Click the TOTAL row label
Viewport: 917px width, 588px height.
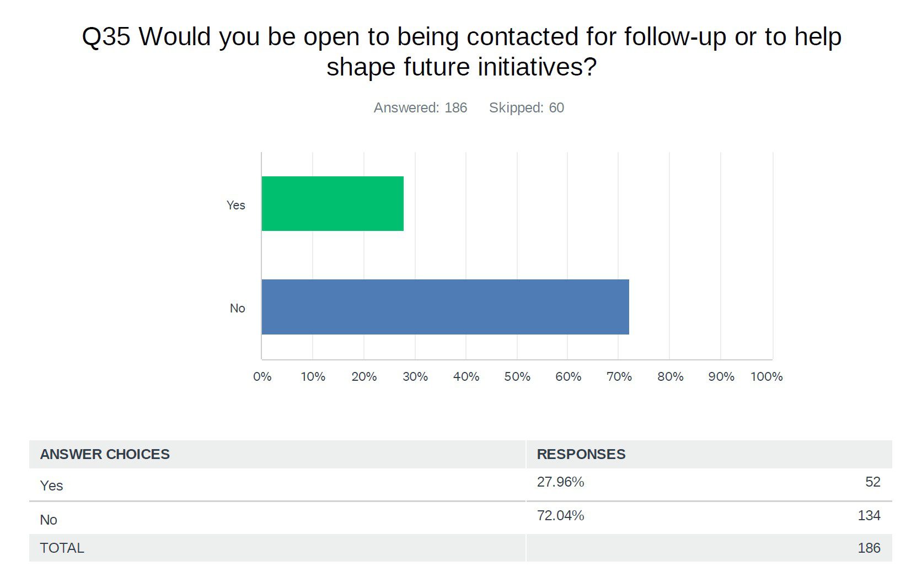coord(62,548)
